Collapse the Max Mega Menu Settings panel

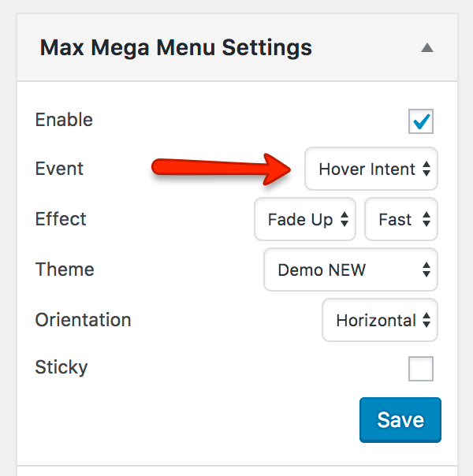[x=426, y=48]
